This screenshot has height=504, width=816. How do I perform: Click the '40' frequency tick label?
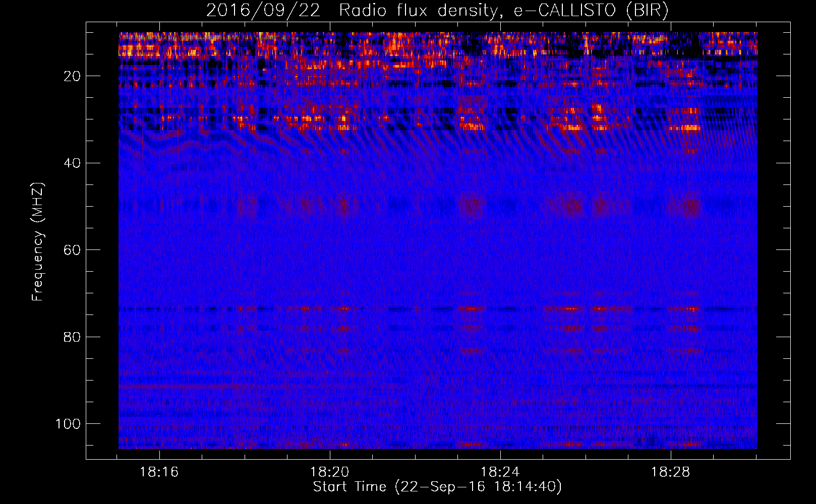72,163
